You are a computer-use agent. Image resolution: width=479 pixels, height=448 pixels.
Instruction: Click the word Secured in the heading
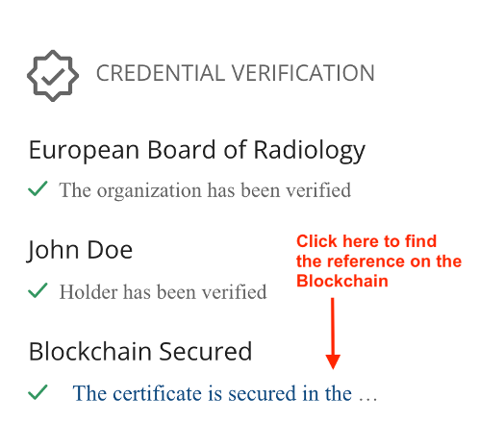click(x=206, y=352)
